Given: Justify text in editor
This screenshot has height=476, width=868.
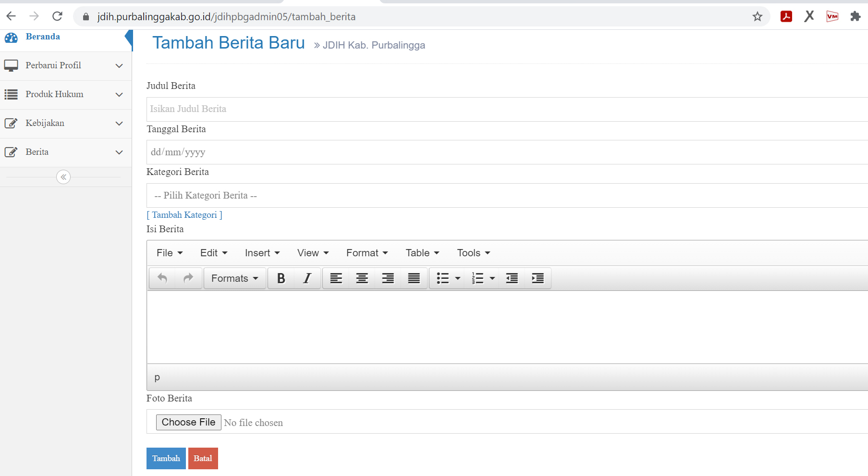Looking at the screenshot, I should click(x=414, y=278).
